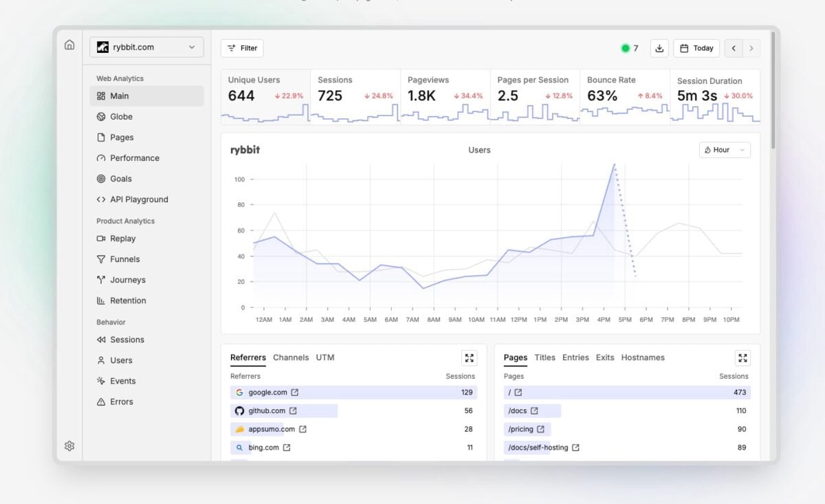Select the Performance sidebar item
The image size is (825, 504).
click(135, 157)
